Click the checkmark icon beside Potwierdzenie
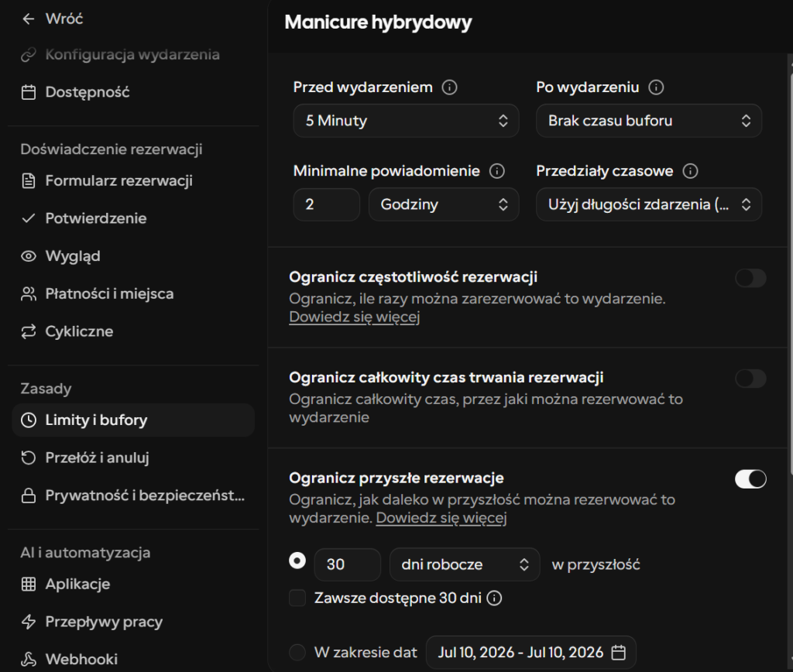793x672 pixels. [29, 218]
